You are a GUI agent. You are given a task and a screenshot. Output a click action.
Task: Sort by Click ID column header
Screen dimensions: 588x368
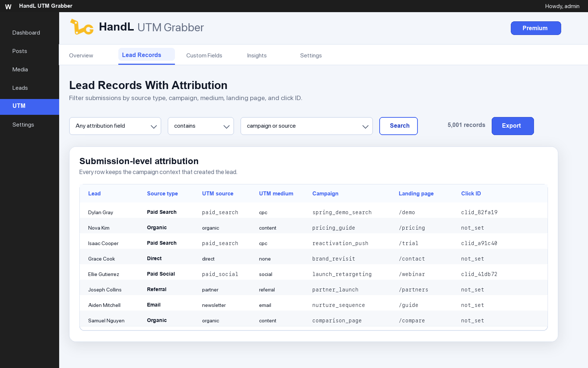click(x=471, y=194)
